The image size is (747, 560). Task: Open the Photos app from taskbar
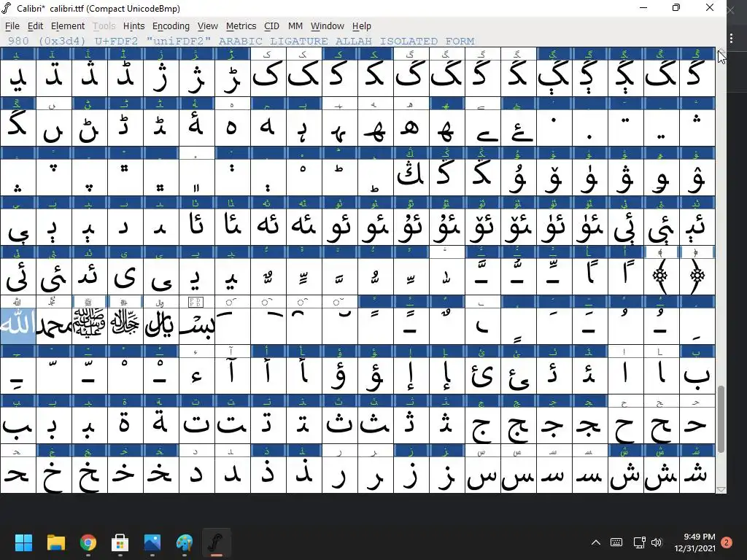point(152,542)
